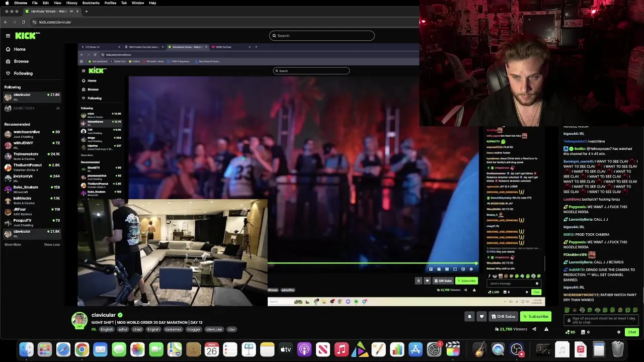The width and height of the screenshot is (644, 362).
Task: Open Apple TV from the Dock
Action: click(286, 349)
